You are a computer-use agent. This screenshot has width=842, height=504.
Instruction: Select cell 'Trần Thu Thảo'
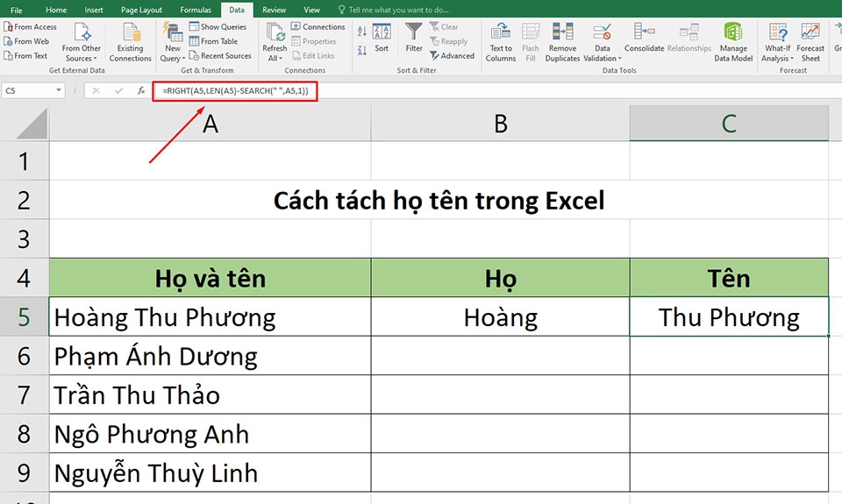pyautogui.click(x=210, y=394)
